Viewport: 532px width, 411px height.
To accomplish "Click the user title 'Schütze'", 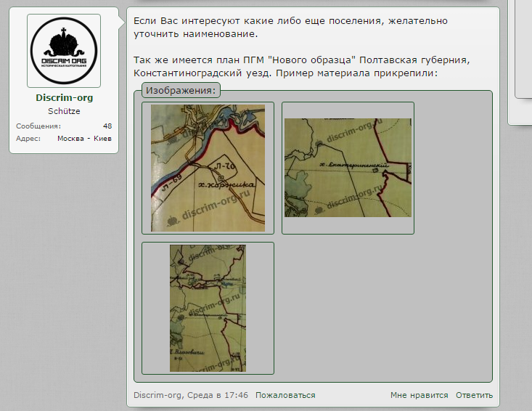I will (64, 112).
